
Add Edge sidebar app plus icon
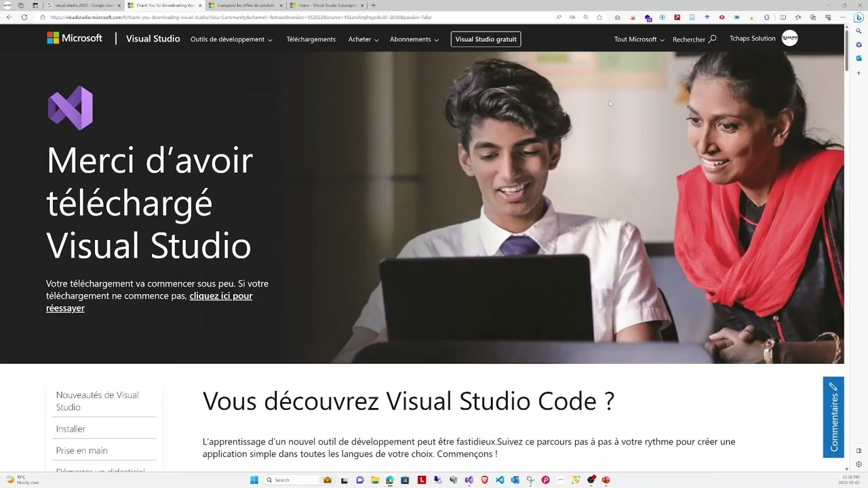pos(859,73)
